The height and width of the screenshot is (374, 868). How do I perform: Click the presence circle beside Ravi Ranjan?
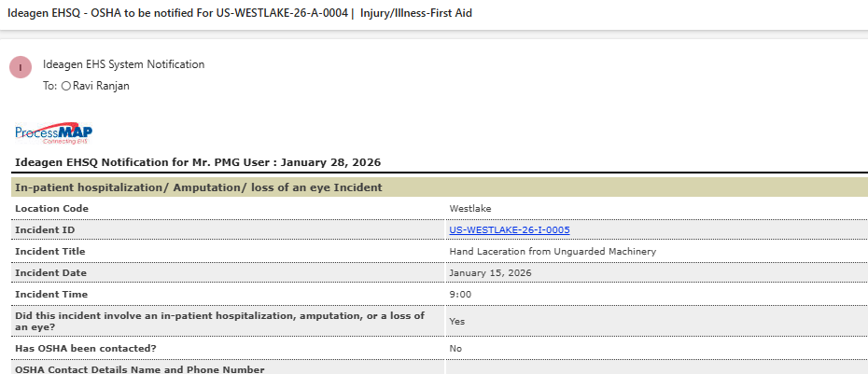click(66, 87)
